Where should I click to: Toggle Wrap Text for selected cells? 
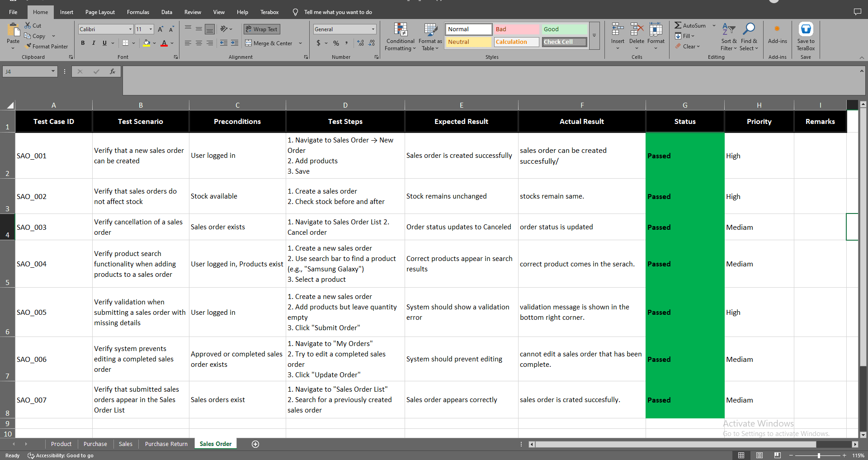(262, 29)
